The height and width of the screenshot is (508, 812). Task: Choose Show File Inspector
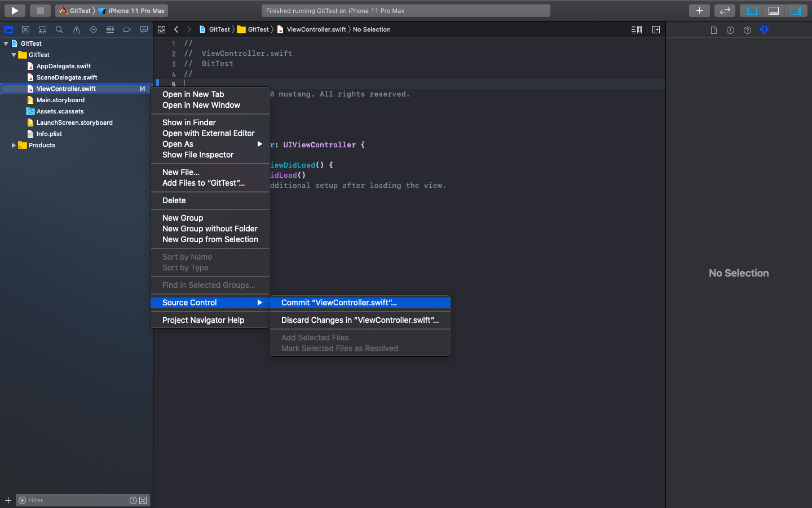(x=210, y=155)
